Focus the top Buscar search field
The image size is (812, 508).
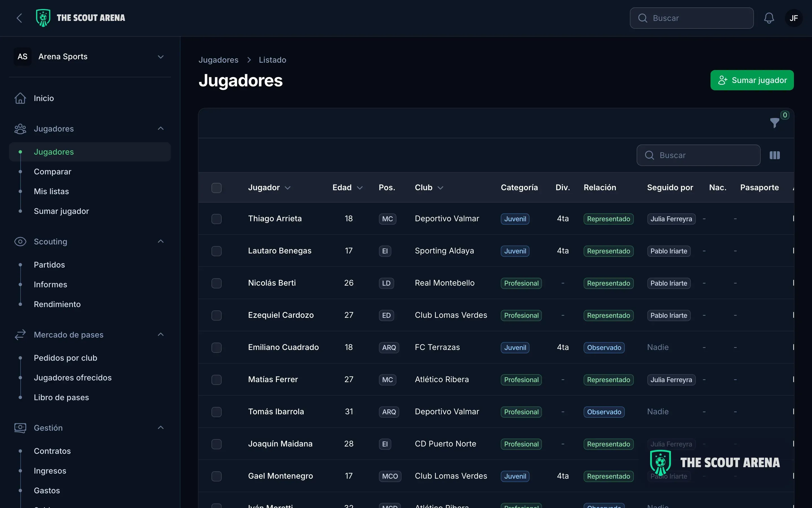coord(692,18)
